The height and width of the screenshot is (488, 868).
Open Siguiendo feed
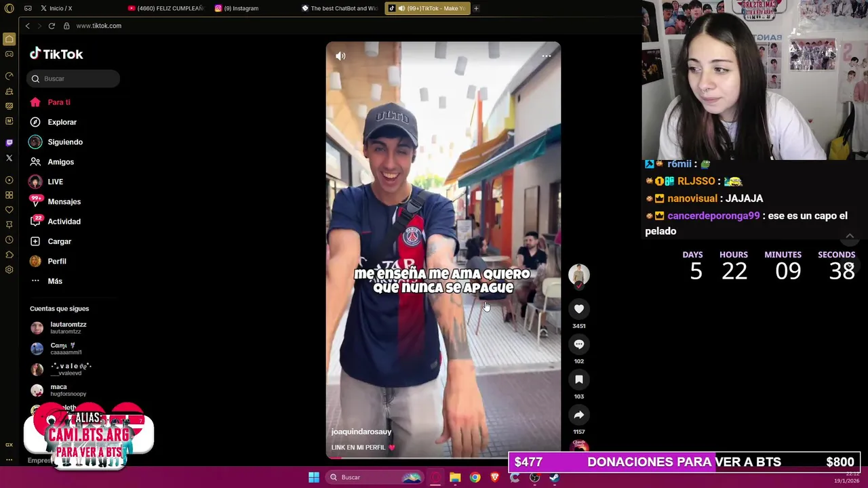(56, 142)
